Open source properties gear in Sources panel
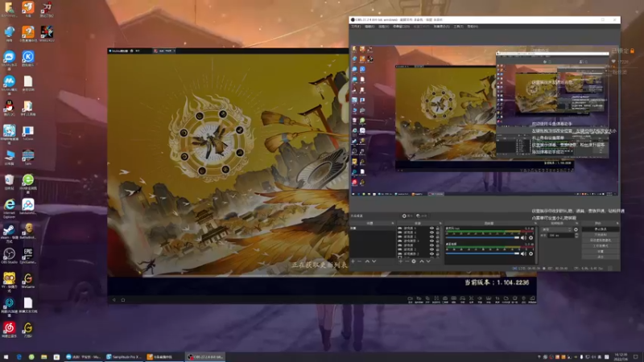 (414, 261)
